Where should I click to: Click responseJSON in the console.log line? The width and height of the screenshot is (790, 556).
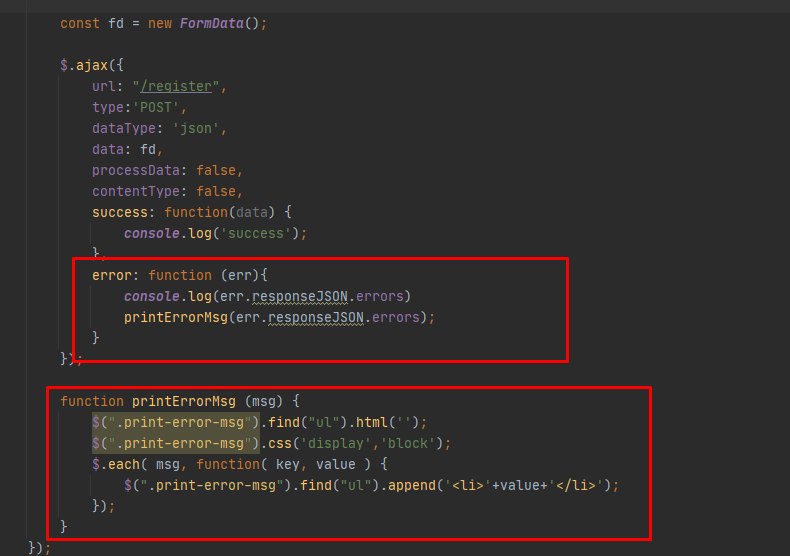(300, 297)
